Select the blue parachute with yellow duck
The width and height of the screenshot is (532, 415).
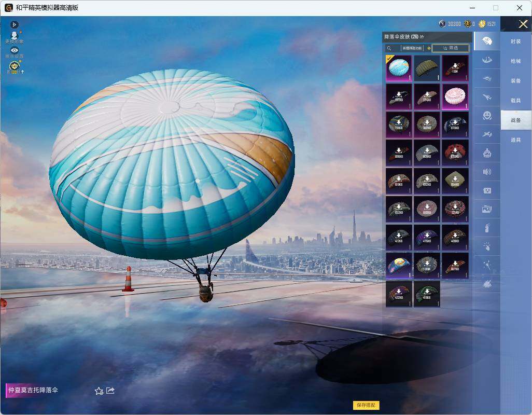coord(399,266)
